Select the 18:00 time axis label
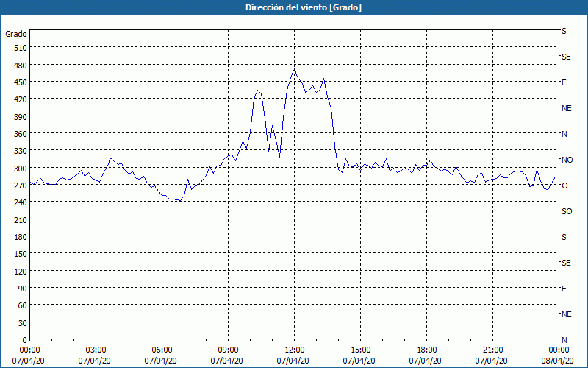588x368 pixels. click(x=426, y=350)
